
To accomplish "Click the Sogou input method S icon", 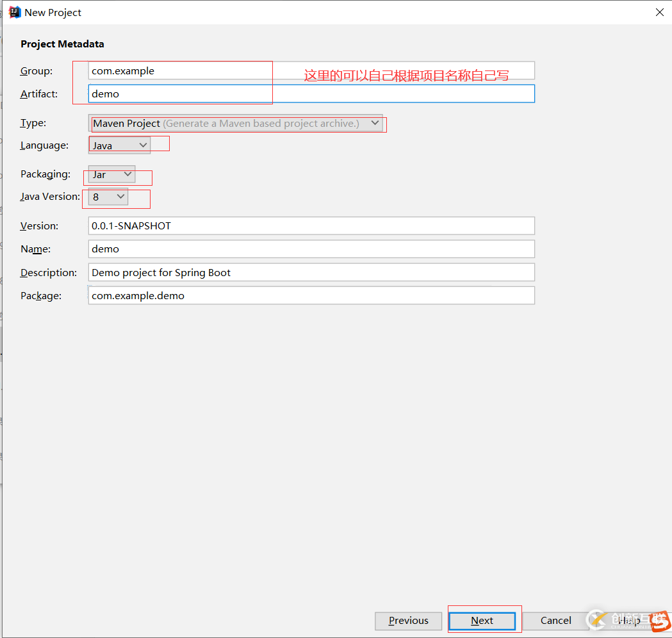I will [x=660, y=620].
